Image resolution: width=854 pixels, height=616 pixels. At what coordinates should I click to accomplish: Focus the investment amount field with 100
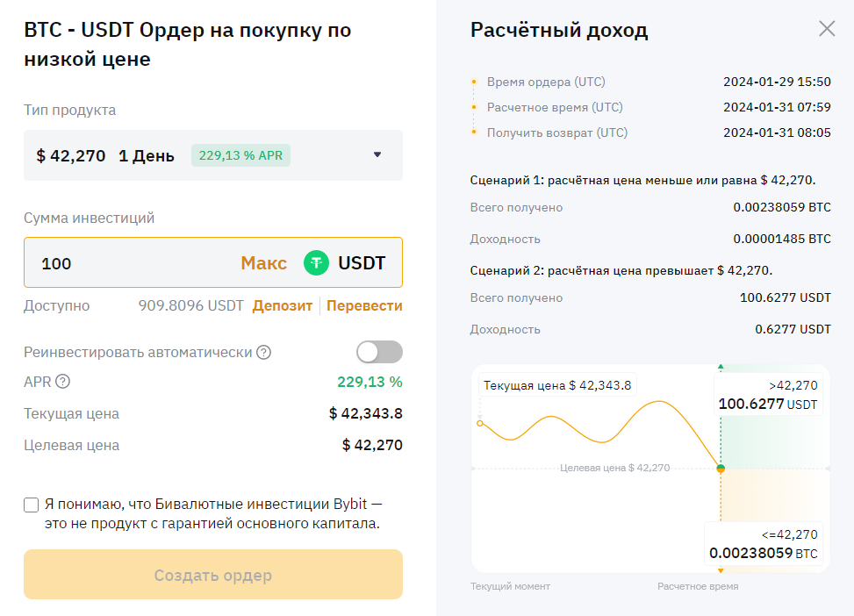point(132,262)
